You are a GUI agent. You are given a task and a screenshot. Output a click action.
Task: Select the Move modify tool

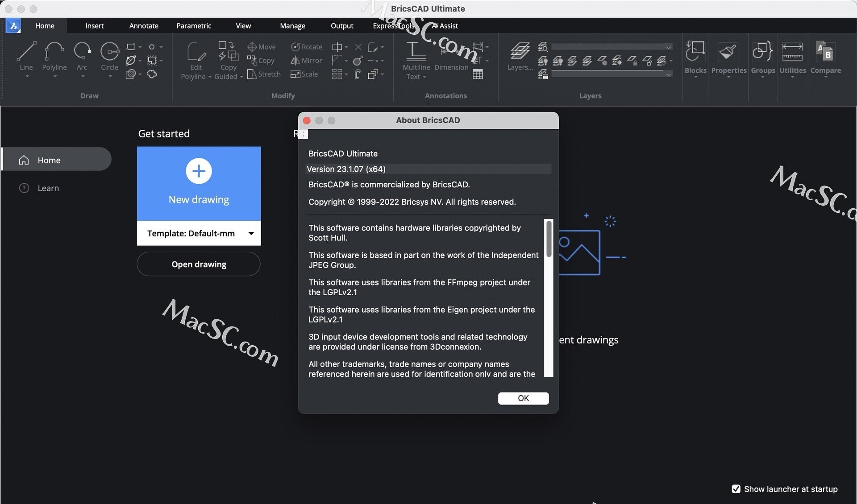coord(262,47)
